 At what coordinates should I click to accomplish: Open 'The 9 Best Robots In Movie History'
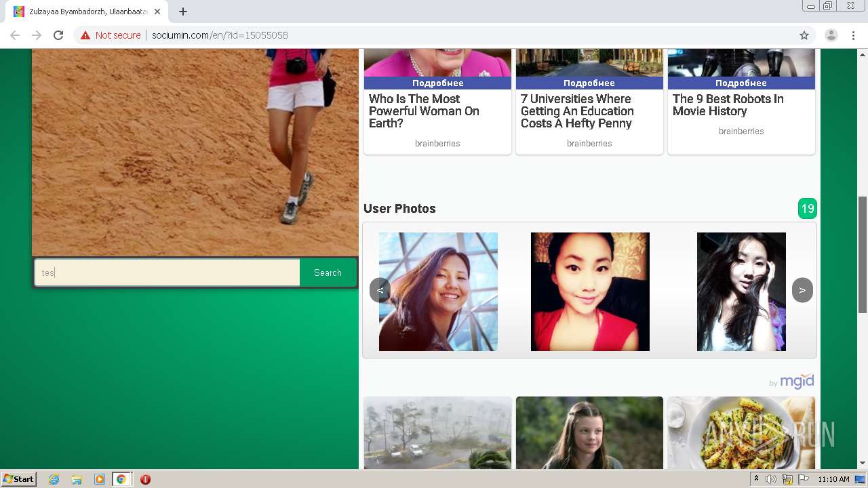coord(728,105)
